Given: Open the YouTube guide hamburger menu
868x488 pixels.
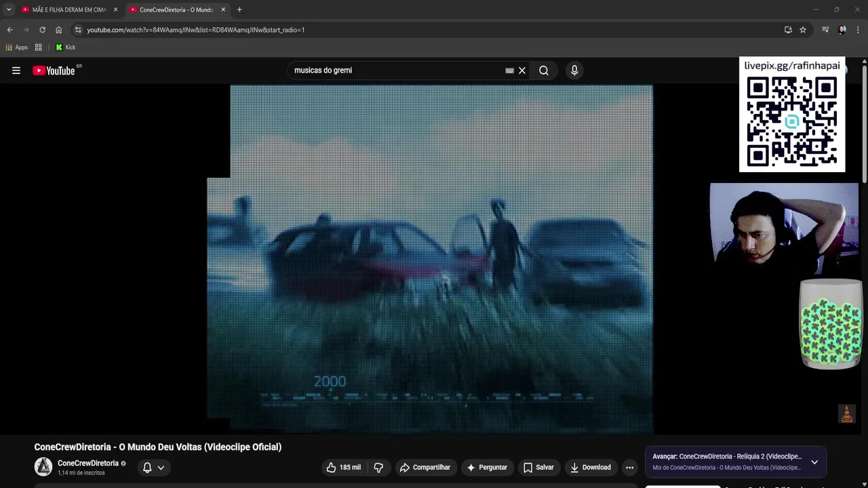Looking at the screenshot, I should tap(16, 70).
